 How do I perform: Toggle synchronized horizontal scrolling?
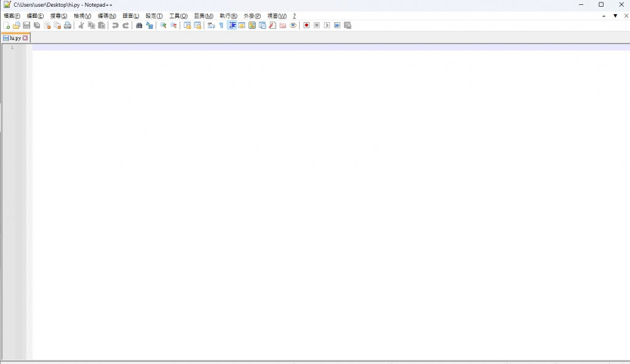[x=197, y=25]
